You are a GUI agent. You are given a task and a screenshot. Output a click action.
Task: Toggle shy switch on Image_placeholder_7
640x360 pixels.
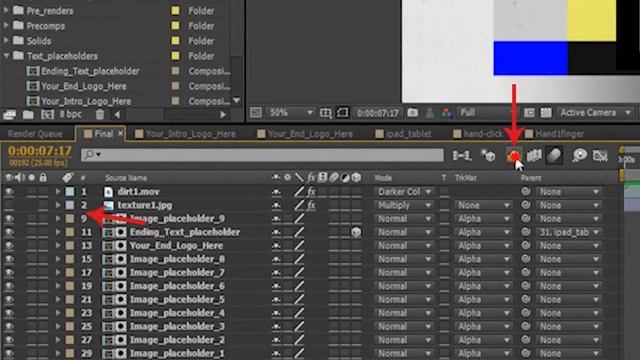tap(276, 273)
